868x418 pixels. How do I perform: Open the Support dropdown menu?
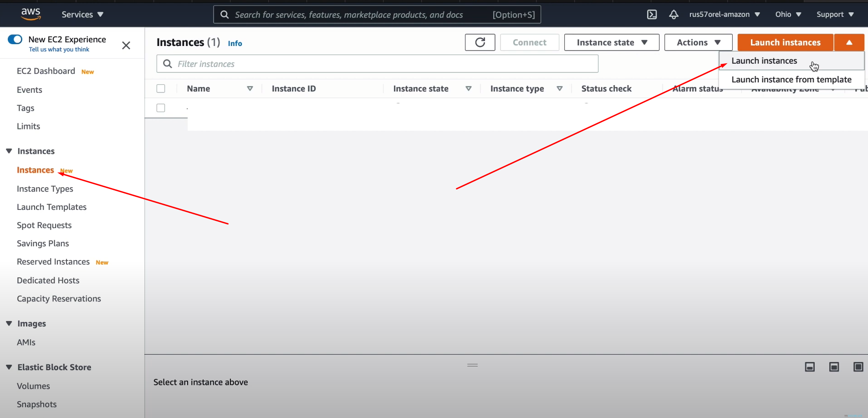[x=835, y=15]
